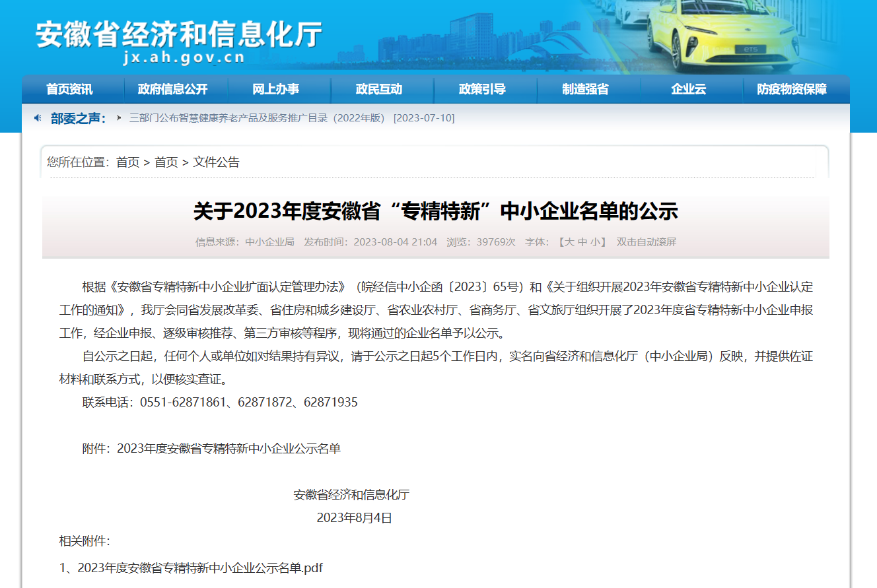Click the first 首页 breadcrumb link
877x588 pixels.
(127, 162)
